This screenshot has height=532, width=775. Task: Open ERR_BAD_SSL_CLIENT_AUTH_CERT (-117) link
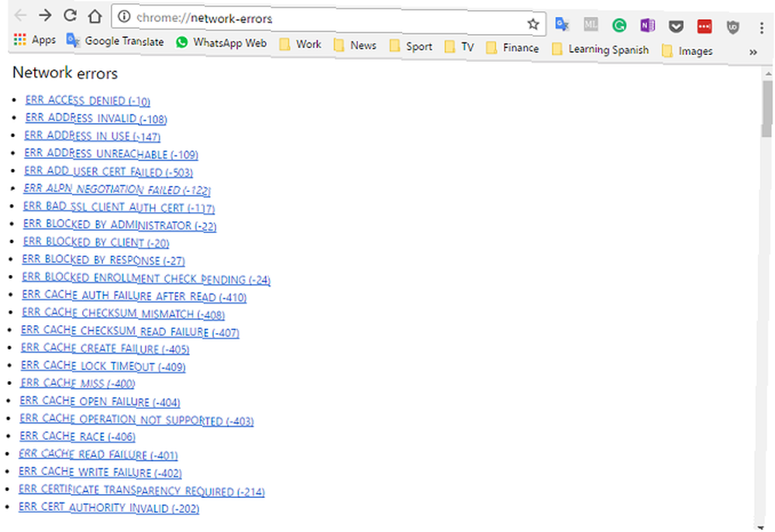(x=119, y=207)
